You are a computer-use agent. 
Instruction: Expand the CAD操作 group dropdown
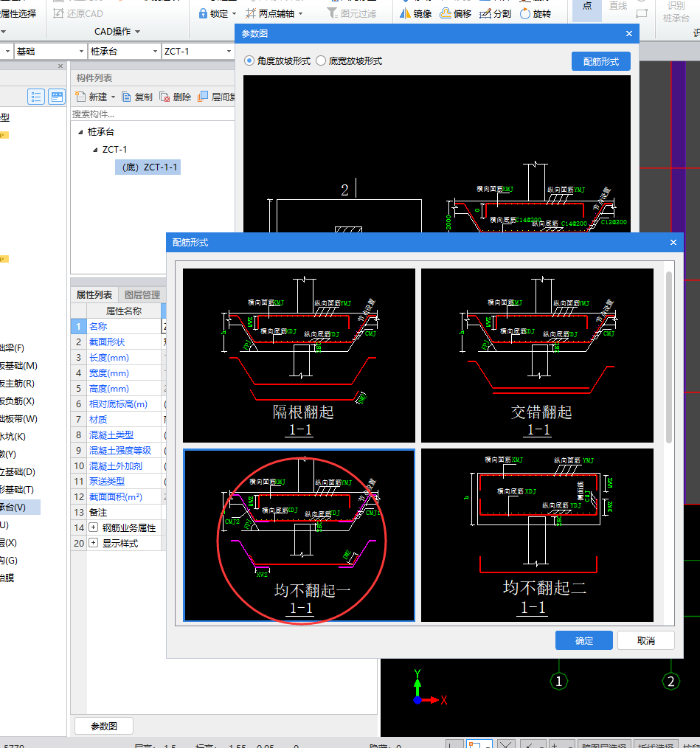point(138,32)
